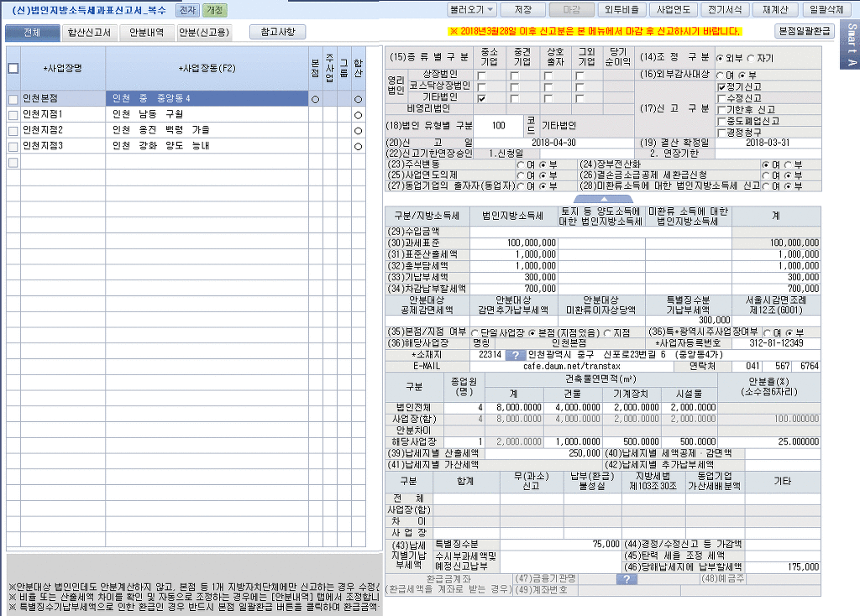The image size is (860, 616).
Task: Switch to the 안분내역 tab
Action: 146,33
